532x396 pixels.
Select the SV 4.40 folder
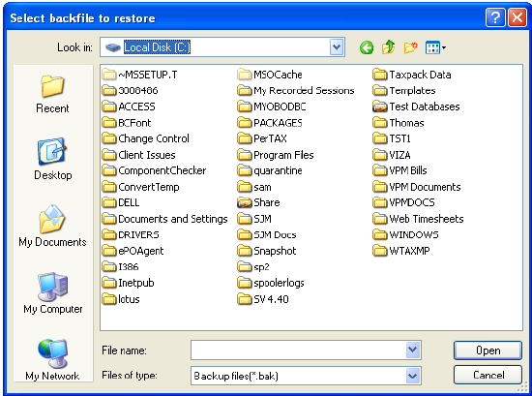[263, 299]
